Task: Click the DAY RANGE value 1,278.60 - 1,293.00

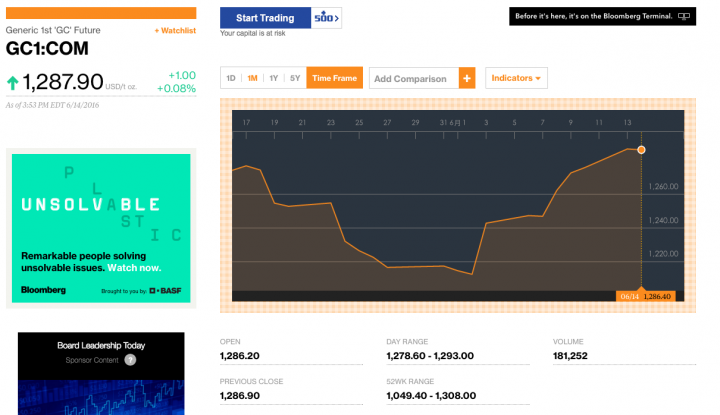Action: [430, 356]
